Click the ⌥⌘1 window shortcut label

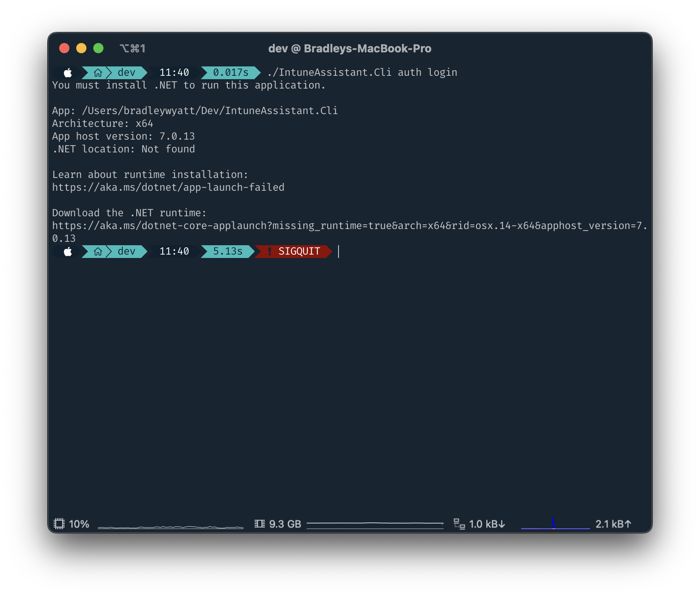(x=132, y=49)
